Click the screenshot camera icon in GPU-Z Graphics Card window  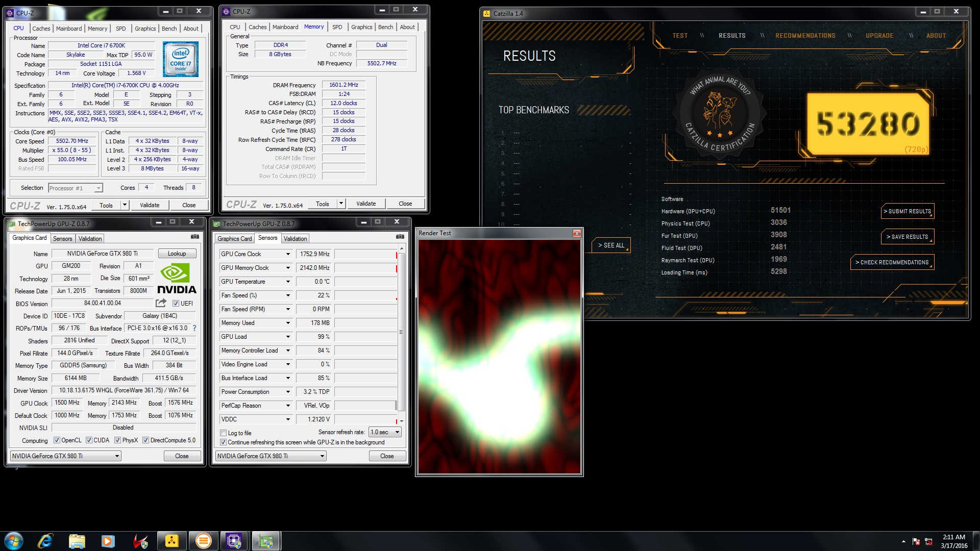(x=195, y=237)
